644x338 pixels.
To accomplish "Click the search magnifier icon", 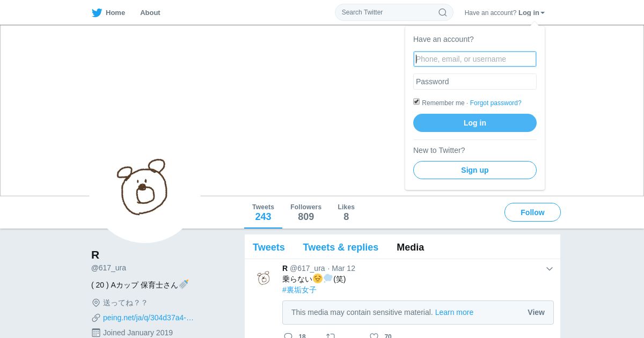I will click(443, 12).
